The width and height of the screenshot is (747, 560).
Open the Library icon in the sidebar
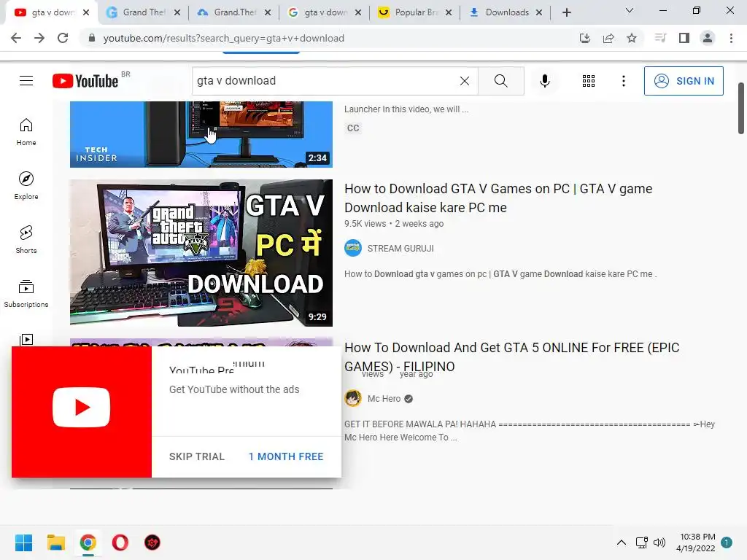(x=26, y=340)
